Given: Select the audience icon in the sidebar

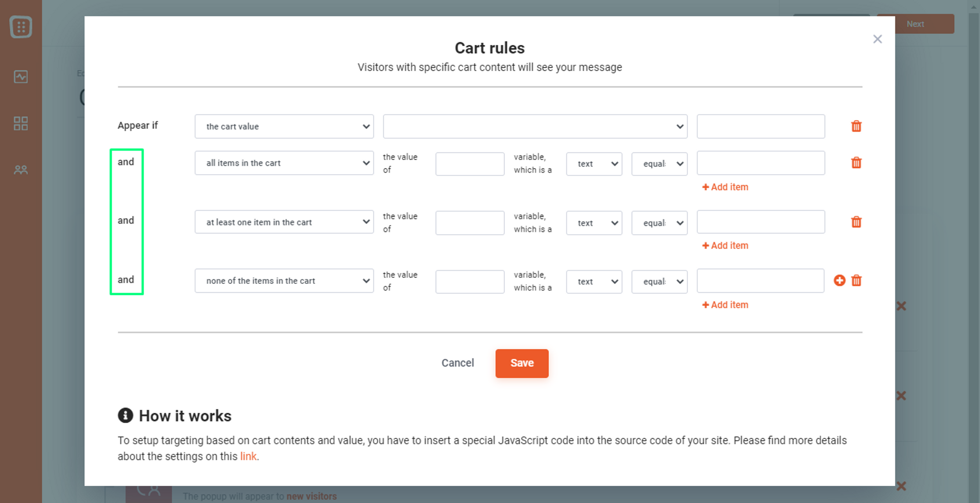Looking at the screenshot, I should click(x=20, y=170).
